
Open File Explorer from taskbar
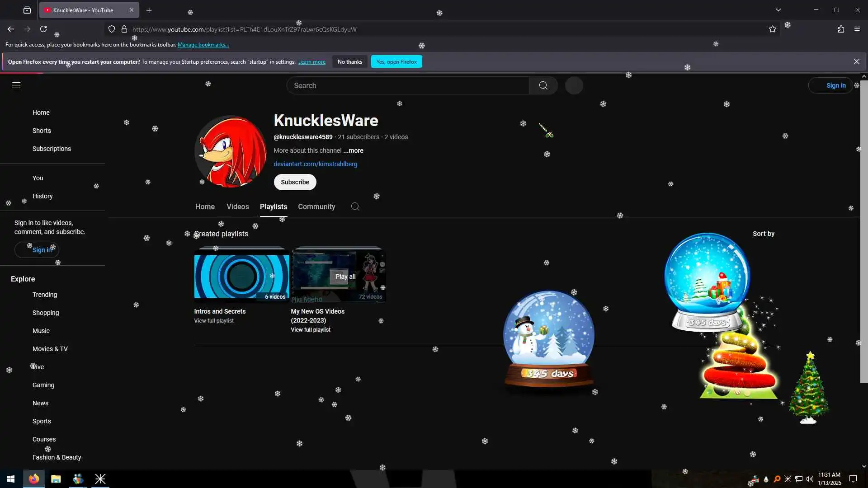56,479
